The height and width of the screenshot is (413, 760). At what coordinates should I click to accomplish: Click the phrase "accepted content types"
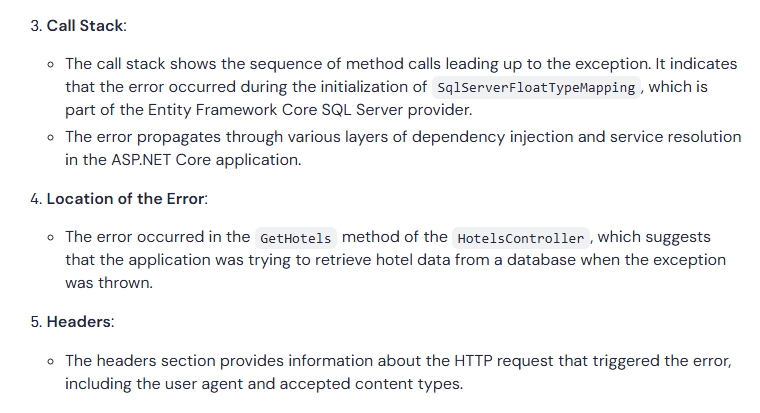click(x=370, y=384)
